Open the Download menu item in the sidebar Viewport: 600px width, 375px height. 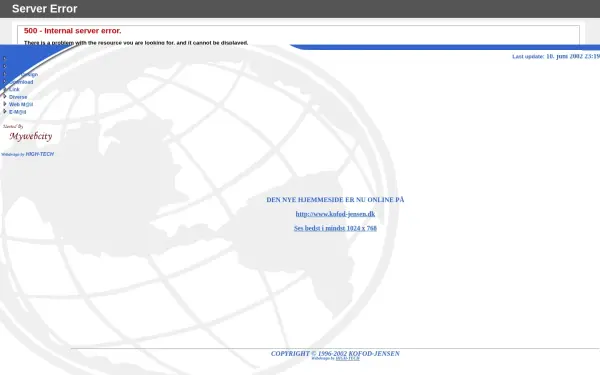[x=21, y=82]
